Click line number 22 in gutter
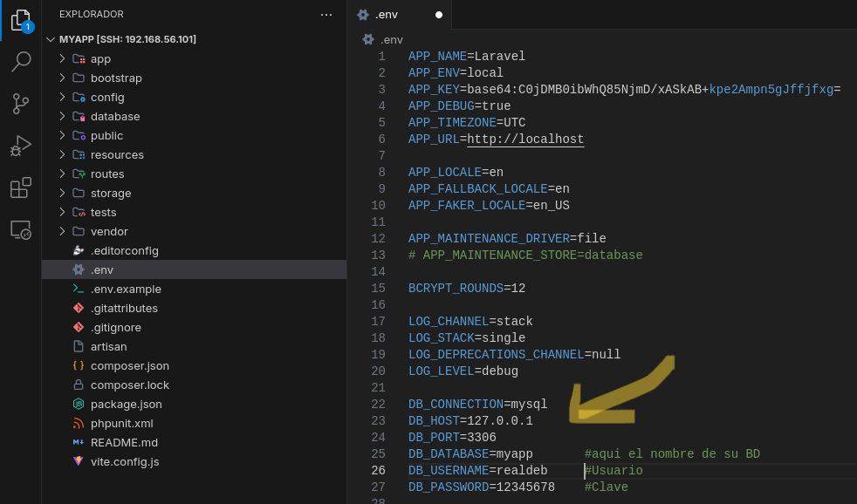The image size is (857, 504). tap(378, 404)
